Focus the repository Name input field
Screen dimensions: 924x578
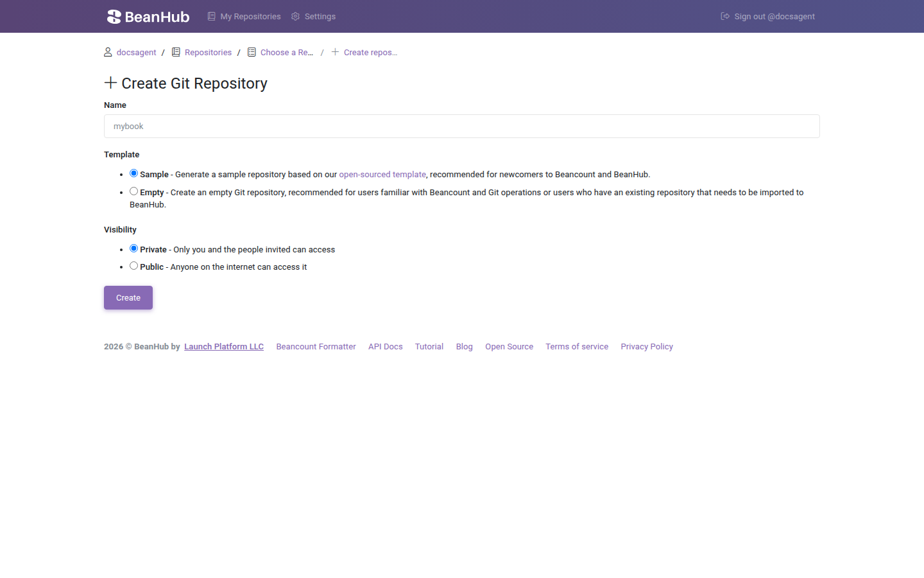coord(462,127)
